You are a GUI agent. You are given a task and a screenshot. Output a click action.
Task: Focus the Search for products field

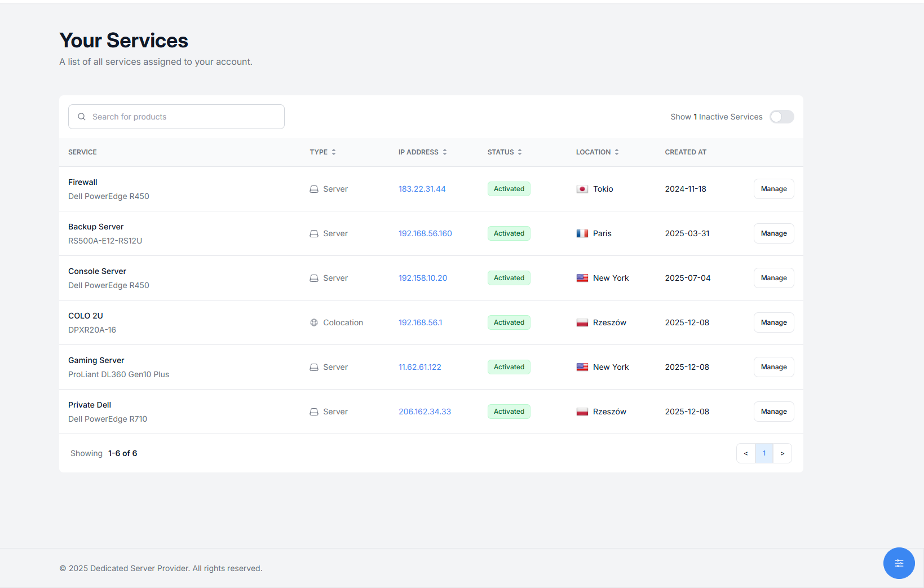click(x=176, y=117)
